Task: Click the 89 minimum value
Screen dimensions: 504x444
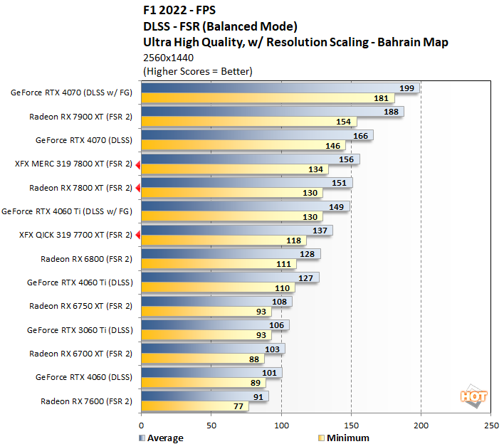Action: click(256, 383)
